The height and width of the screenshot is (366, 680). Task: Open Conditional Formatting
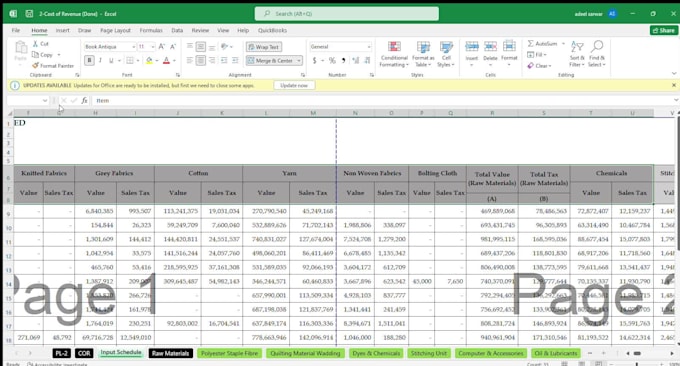[394, 54]
